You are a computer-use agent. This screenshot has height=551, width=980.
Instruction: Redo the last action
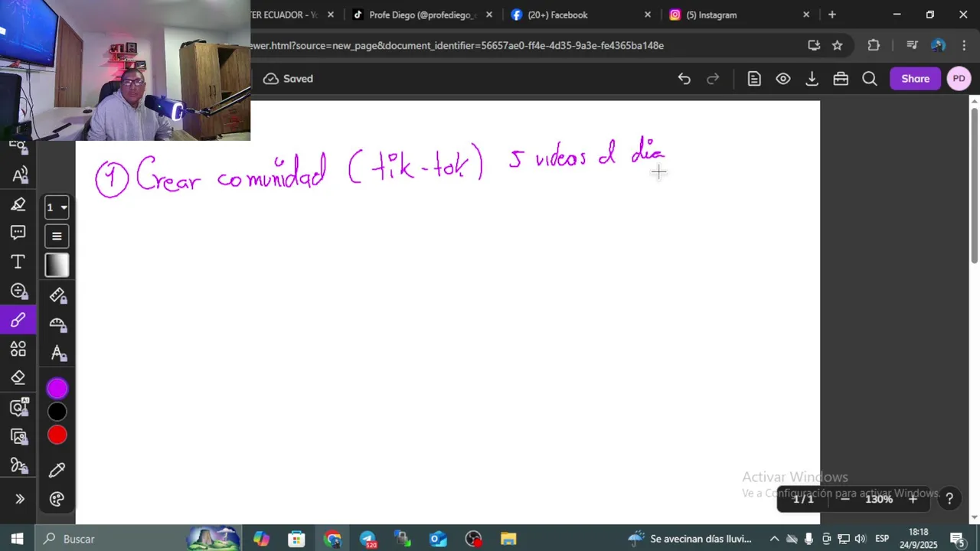(713, 79)
